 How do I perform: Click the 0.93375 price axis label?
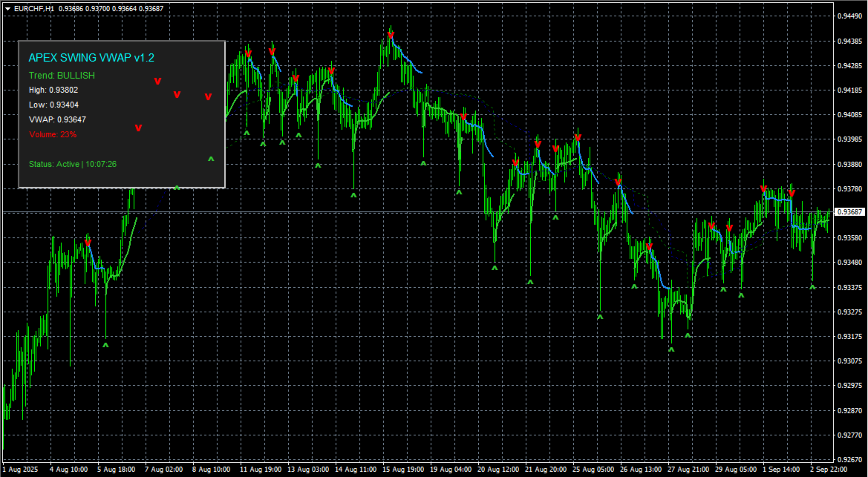[851, 287]
